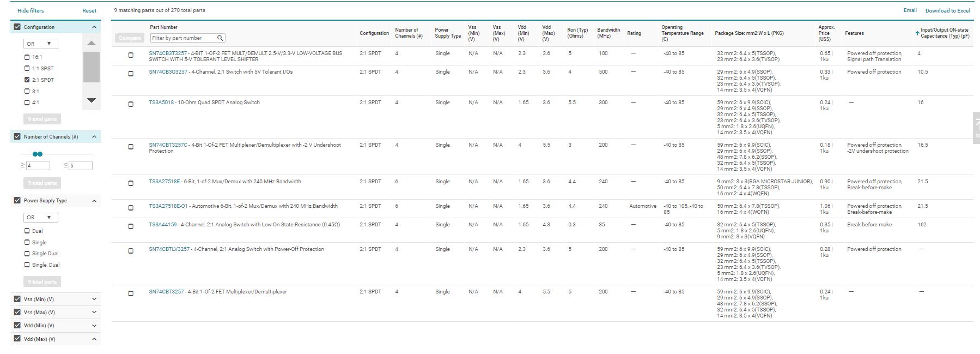Screen dimensions: 980x354
Task: Click the Compare button
Action: pyautogui.click(x=130, y=38)
